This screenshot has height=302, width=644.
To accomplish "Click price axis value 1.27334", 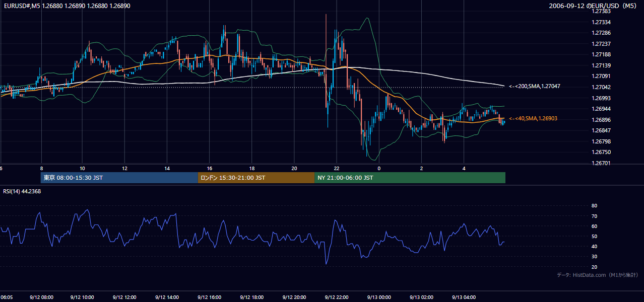I will pyautogui.click(x=601, y=22).
